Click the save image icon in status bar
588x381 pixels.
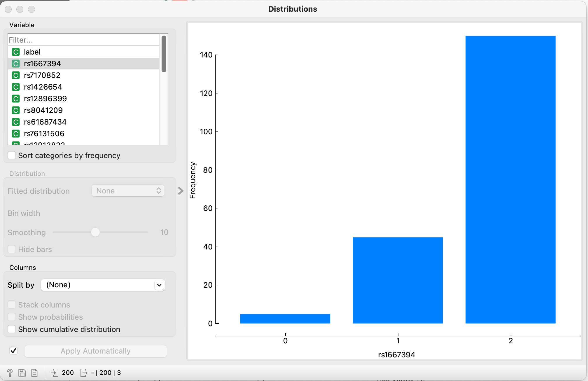click(x=22, y=373)
